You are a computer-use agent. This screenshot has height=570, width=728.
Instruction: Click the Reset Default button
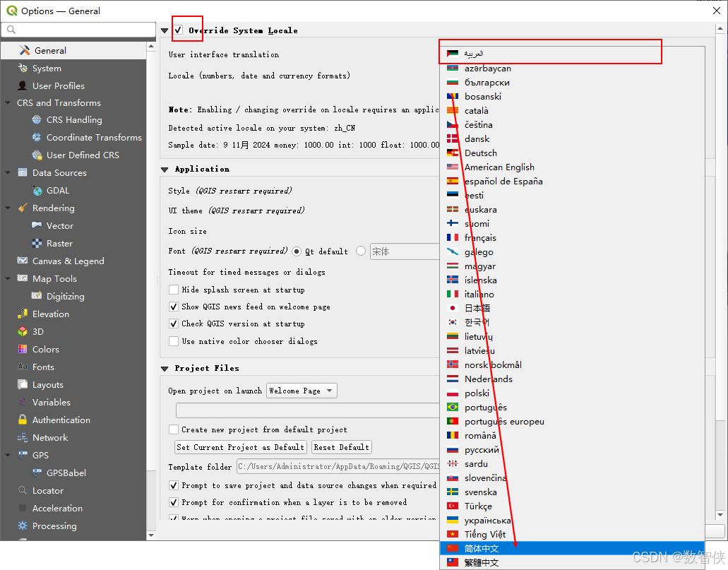pos(341,447)
